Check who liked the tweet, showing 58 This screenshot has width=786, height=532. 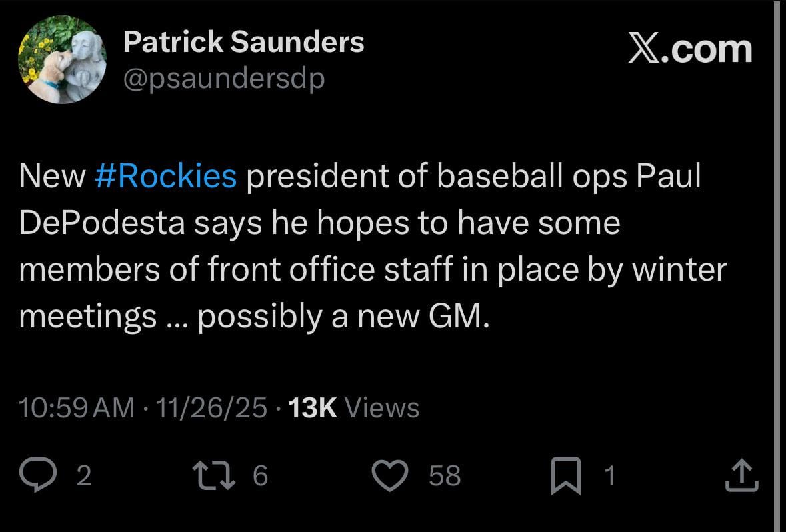tap(444, 475)
